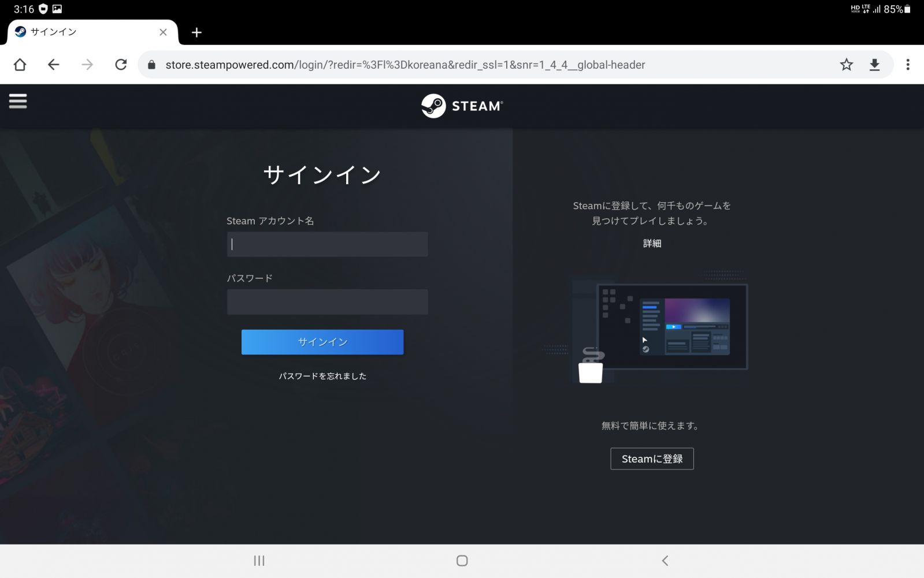Click the サインイン page heading
This screenshot has height=578, width=924.
pyautogui.click(x=322, y=174)
